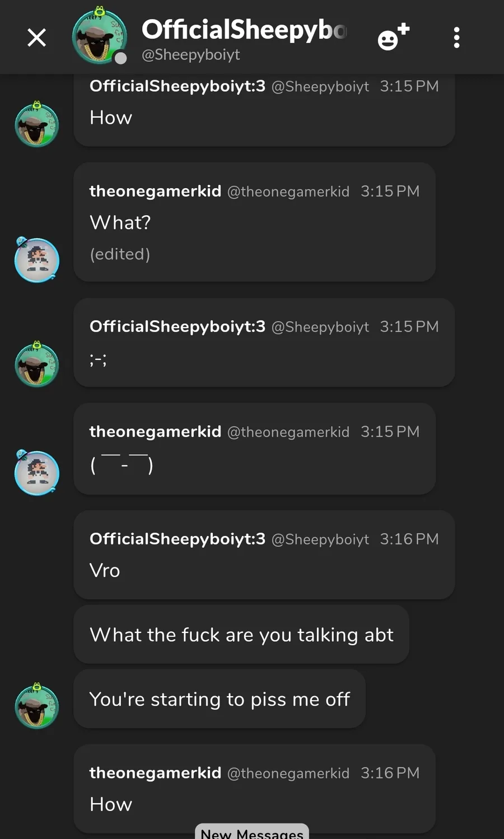Tap theonegamerkid avatar beside 'What?' message
Viewport: 504px width, 839px height.
[x=37, y=259]
